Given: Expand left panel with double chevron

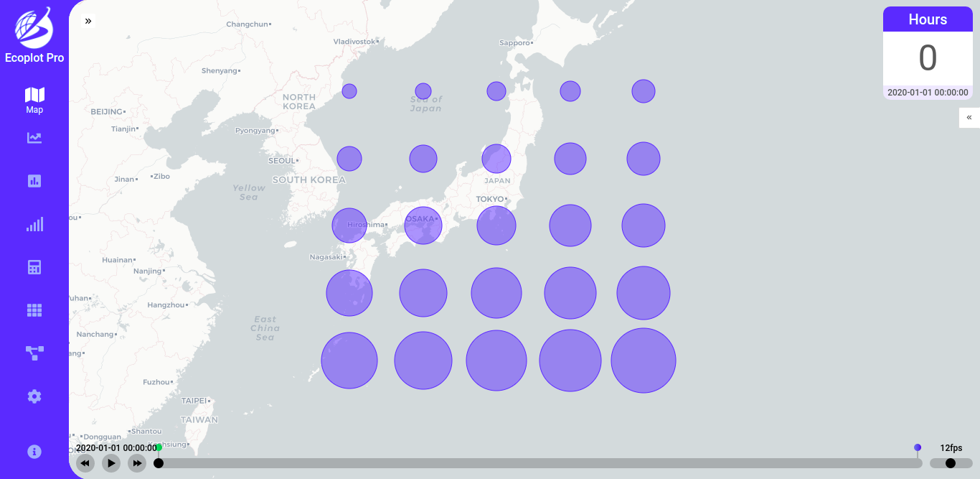Looking at the screenshot, I should click(x=88, y=21).
